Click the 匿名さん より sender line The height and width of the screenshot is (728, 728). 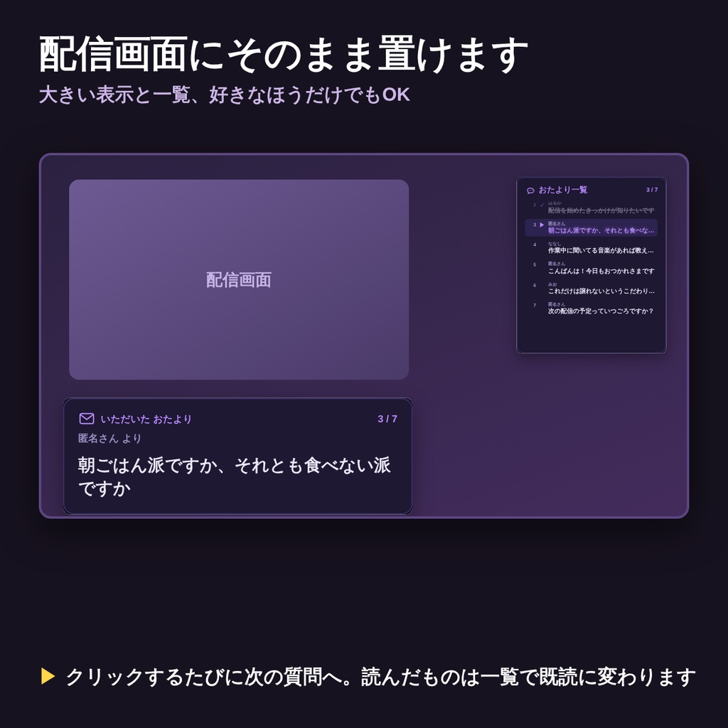pyautogui.click(x=109, y=438)
